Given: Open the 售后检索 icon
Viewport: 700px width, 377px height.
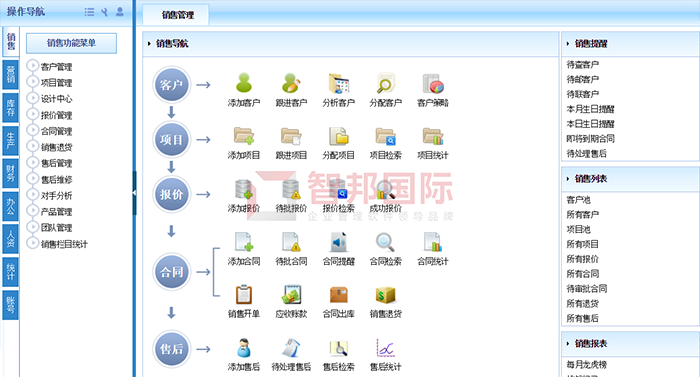Looking at the screenshot, I should click(x=338, y=348).
